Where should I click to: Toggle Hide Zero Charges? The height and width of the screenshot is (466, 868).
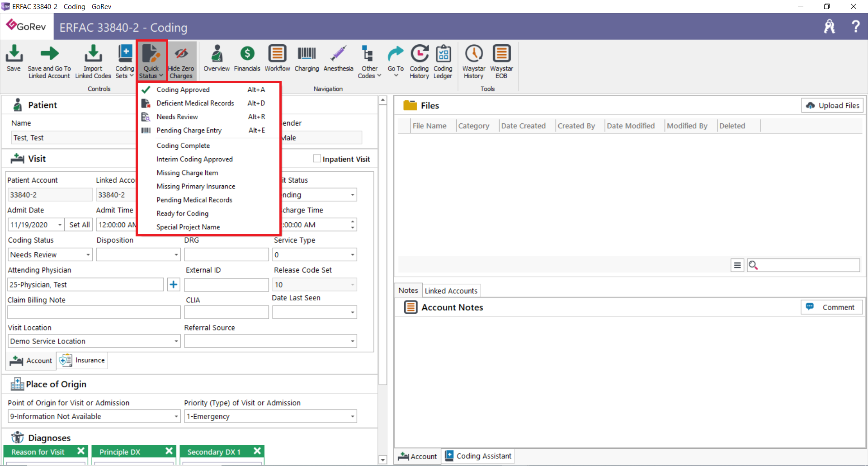(x=181, y=62)
